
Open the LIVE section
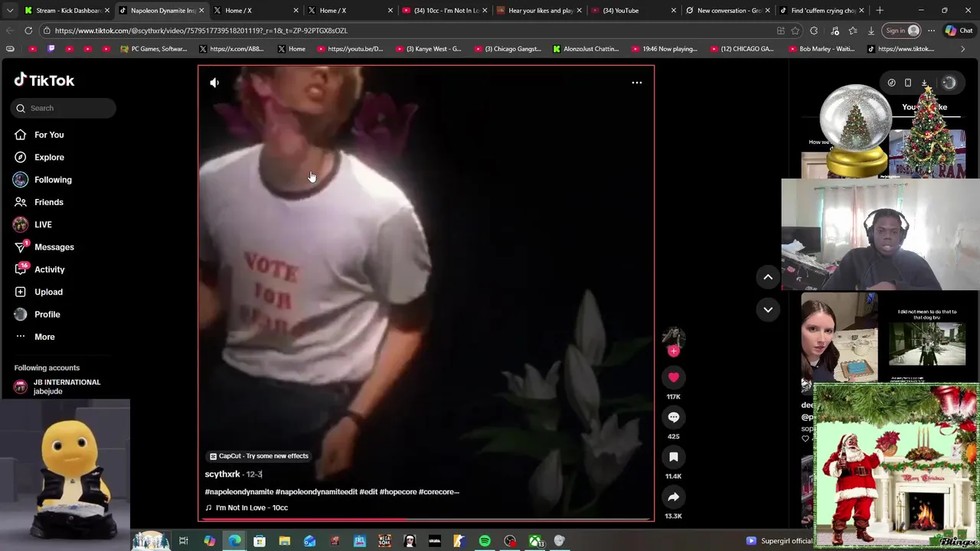[32, 224]
